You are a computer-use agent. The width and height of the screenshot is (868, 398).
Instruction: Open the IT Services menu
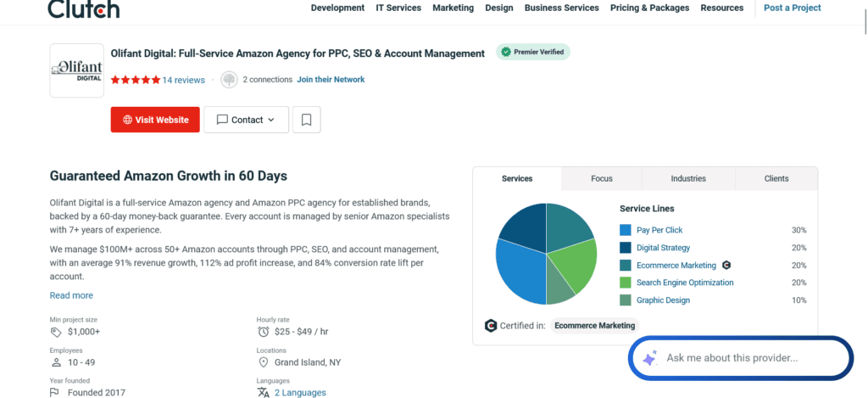tap(398, 8)
